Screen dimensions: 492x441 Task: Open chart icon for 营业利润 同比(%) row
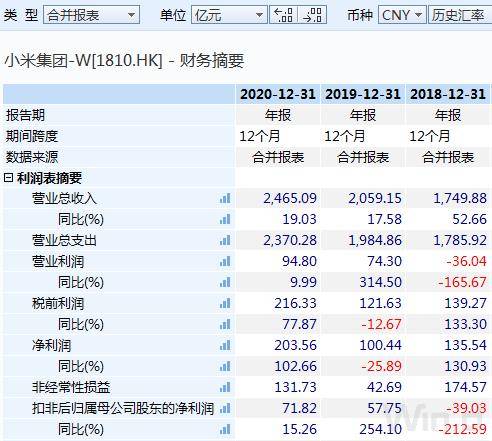pos(225,282)
